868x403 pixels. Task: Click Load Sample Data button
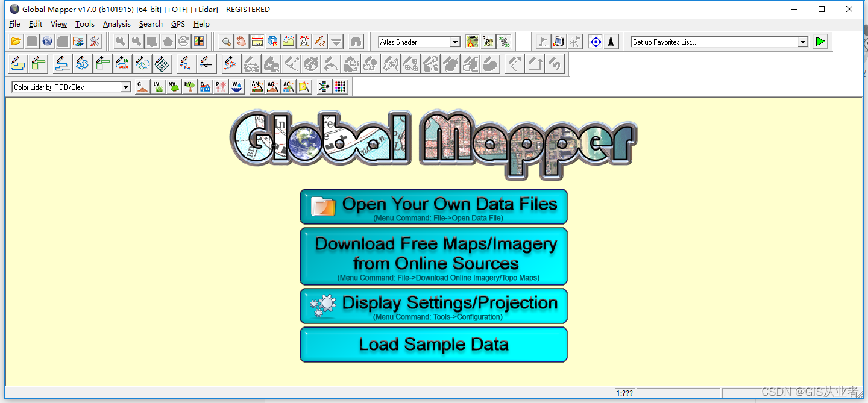(x=433, y=345)
